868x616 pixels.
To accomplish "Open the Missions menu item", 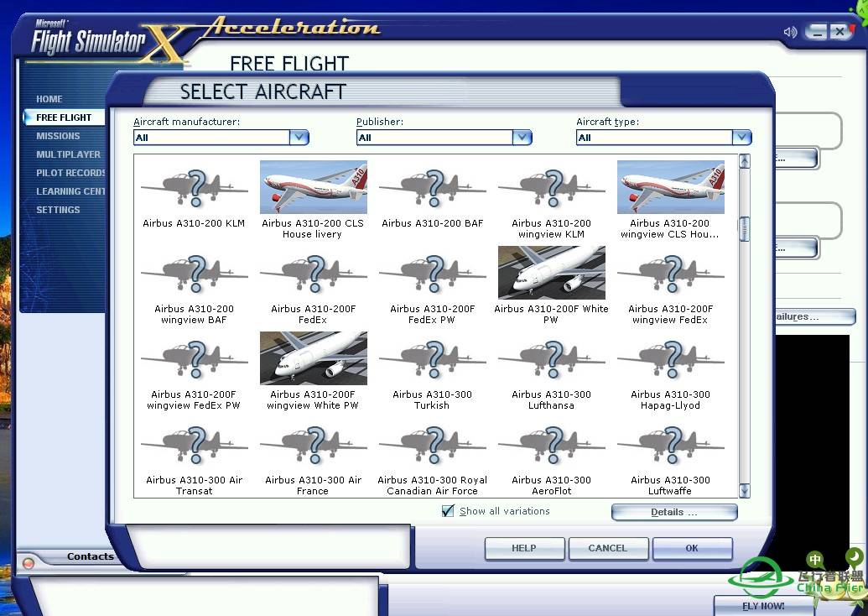I will (58, 136).
